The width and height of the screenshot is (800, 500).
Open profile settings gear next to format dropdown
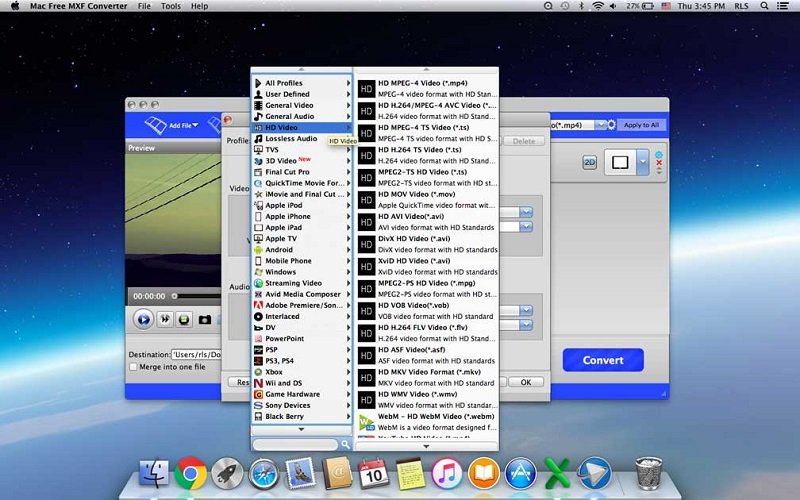(612, 125)
